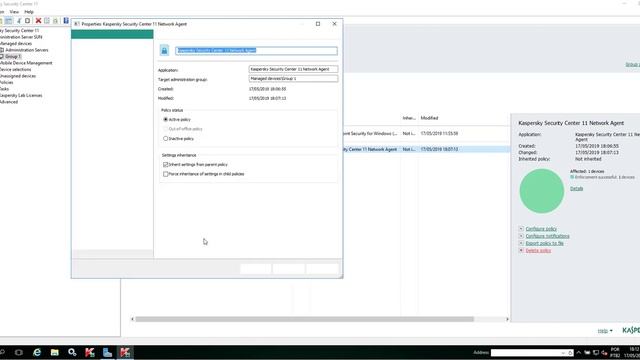Screen dimensions: 640x360
Task: Toggle Inherit settings from parent policy checkbox
Action: click(165, 164)
